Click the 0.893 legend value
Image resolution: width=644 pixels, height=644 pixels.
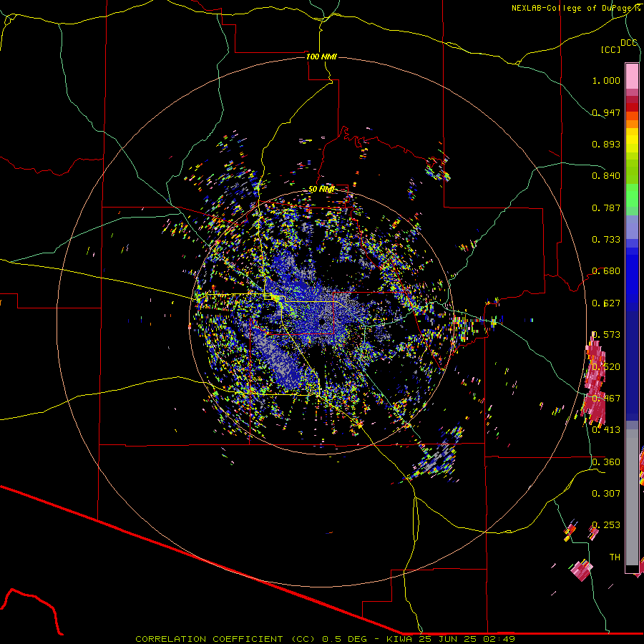coord(606,144)
